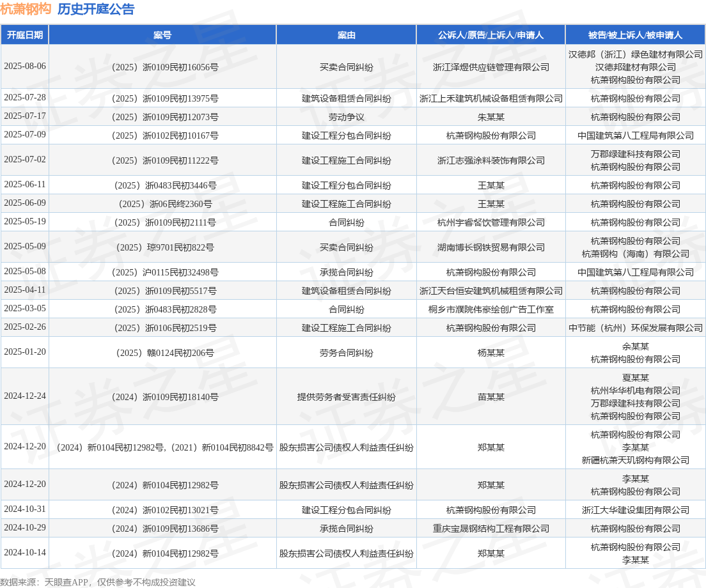Click plaintiff 重庆宝晟钢结构工程有限公司
This screenshot has height=588, width=706.
click(490, 529)
